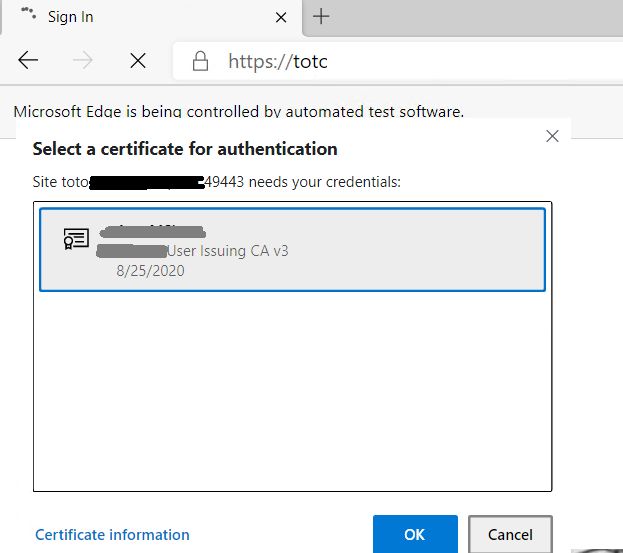Click the 8/25/2020 date text
Image resolution: width=623 pixels, height=553 pixels.
(150, 271)
